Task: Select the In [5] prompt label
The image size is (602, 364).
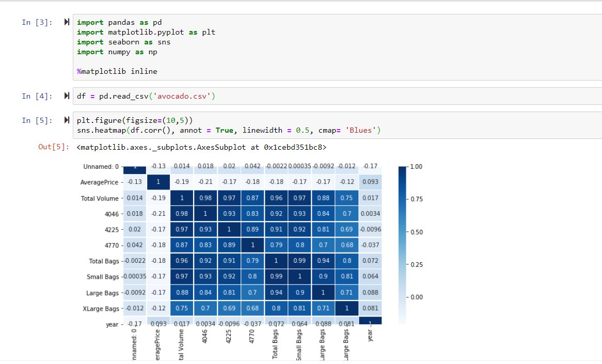Action: pos(37,120)
